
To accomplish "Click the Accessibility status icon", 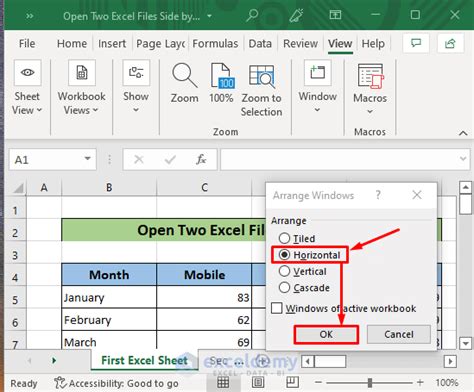I will click(x=60, y=383).
